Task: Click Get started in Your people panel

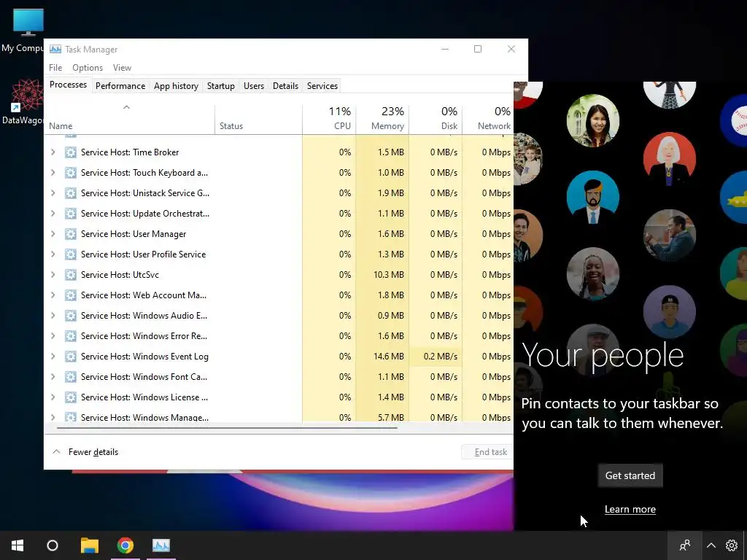Action: coord(630,475)
